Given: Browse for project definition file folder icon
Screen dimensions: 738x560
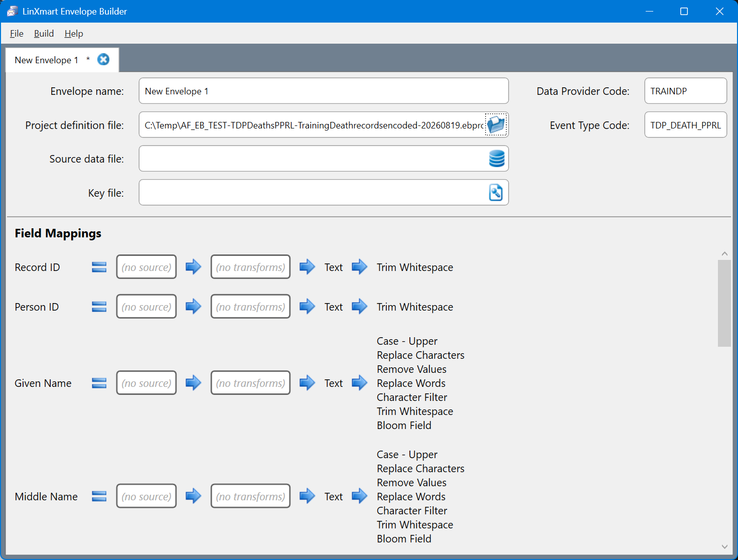Looking at the screenshot, I should tap(496, 124).
